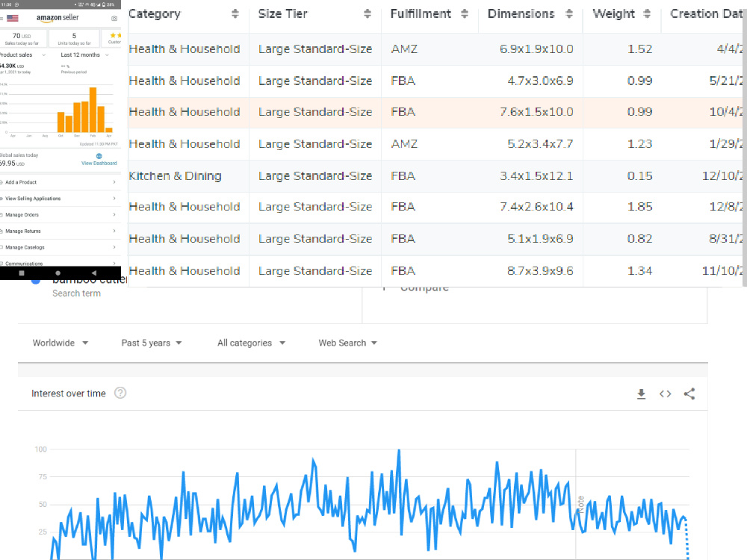Screen dimensions: 747x560
Task: Select the dimensions cell 6.9x1.9x10.0
Action: [536, 49]
